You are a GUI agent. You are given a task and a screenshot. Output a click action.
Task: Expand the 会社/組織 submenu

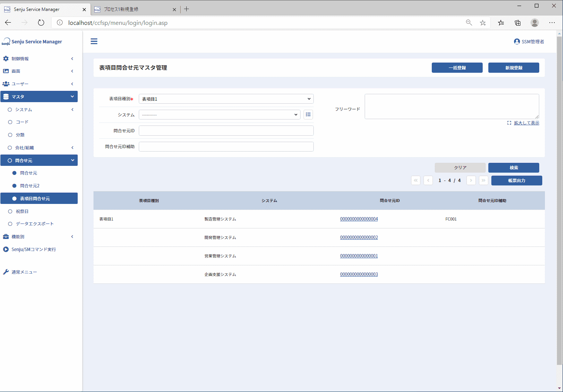click(39, 148)
